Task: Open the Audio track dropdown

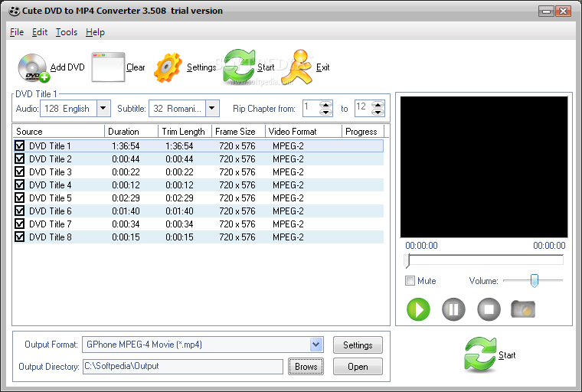Action: (103, 109)
